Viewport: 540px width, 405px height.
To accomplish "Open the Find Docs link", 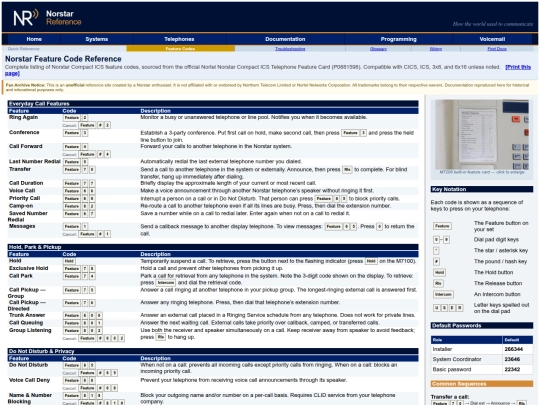I will tap(497, 49).
